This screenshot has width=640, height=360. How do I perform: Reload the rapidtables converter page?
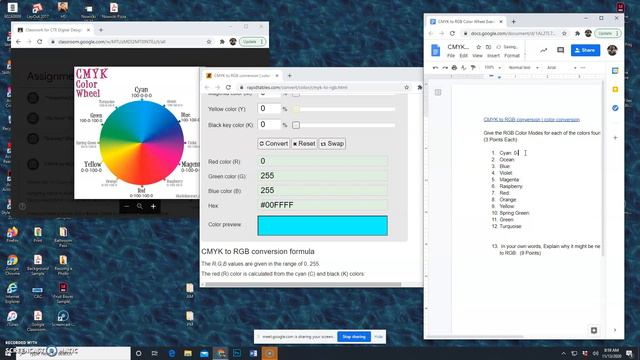pos(228,87)
